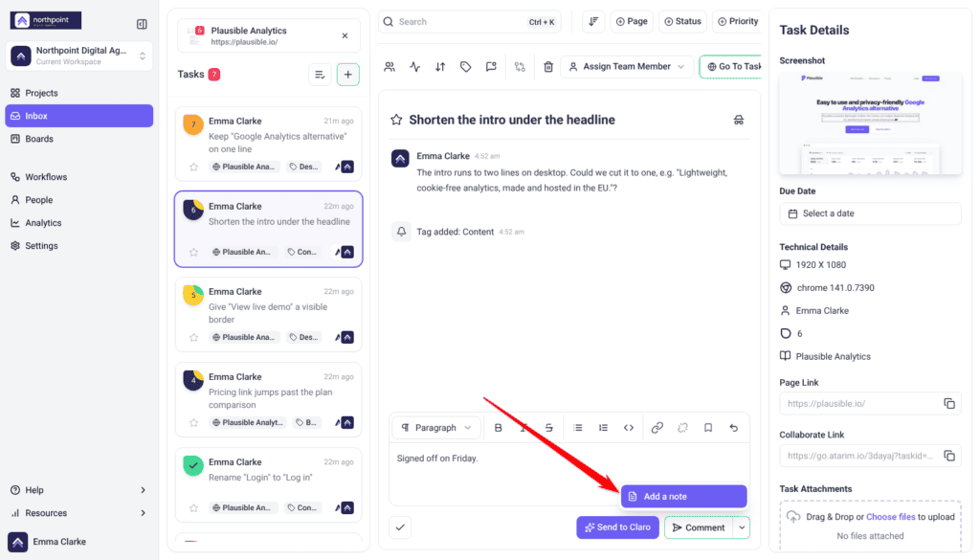Click the sort order icon beside search
Image resolution: width=980 pixels, height=560 pixels.
coord(593,21)
